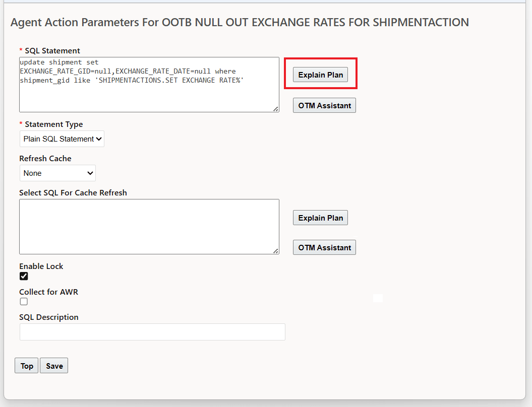
Task: Click the SQL Statement textarea resize handle
Action: (276, 109)
